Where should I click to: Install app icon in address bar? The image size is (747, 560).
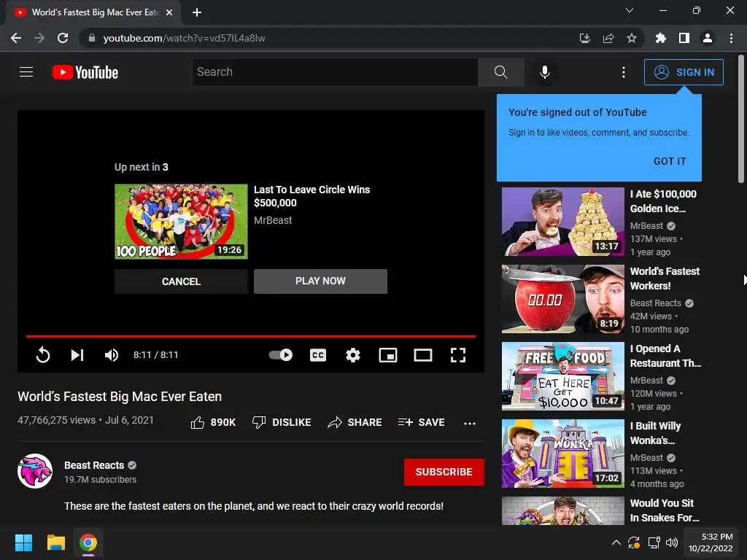click(584, 38)
